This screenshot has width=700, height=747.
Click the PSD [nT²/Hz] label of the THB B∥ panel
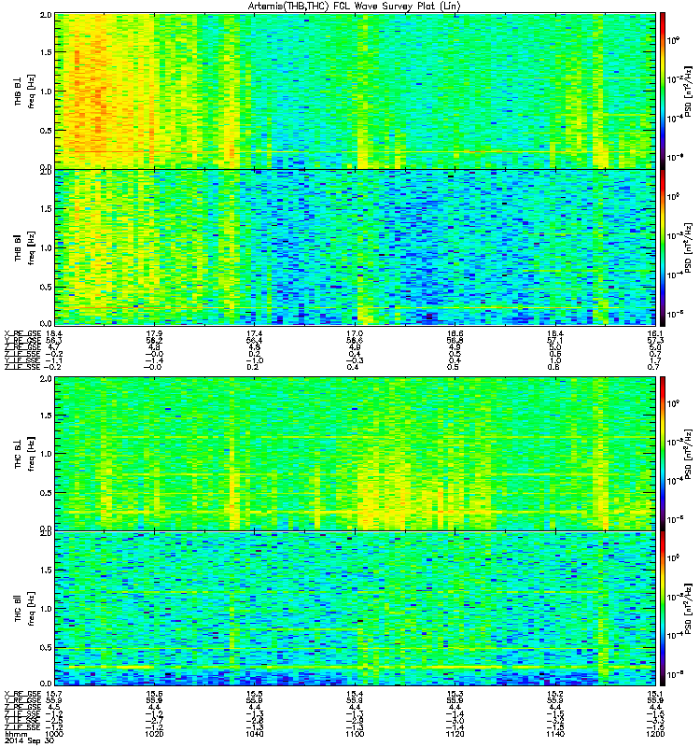click(x=688, y=247)
